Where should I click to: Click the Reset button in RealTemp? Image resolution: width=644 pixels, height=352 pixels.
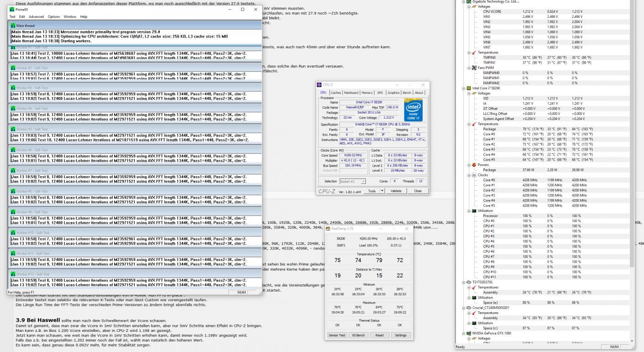click(x=379, y=335)
